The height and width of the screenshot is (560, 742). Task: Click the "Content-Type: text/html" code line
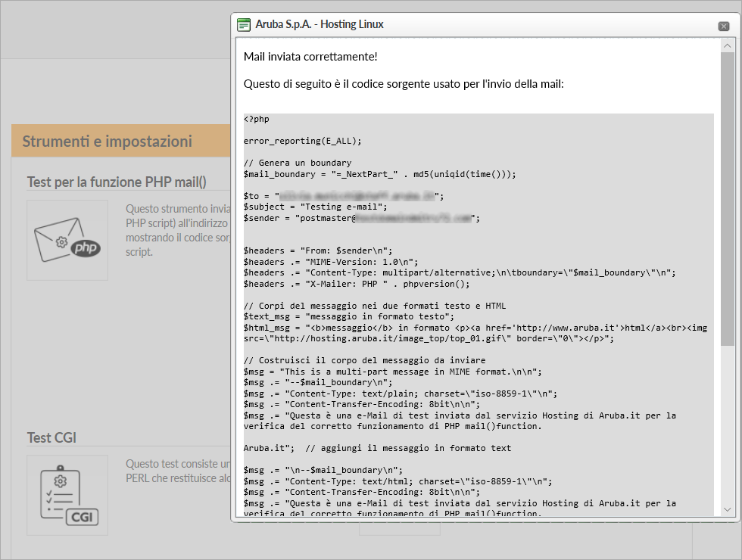tap(397, 481)
